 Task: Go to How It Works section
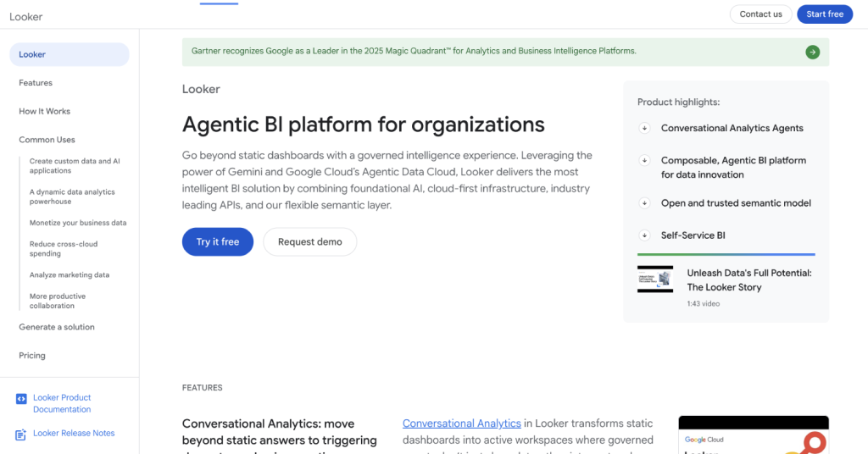44,111
